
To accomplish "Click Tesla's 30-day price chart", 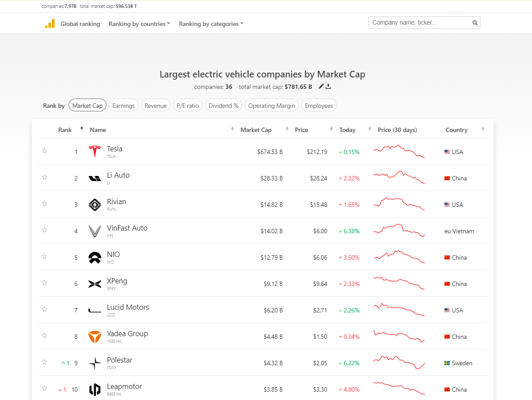I will click(x=399, y=151).
